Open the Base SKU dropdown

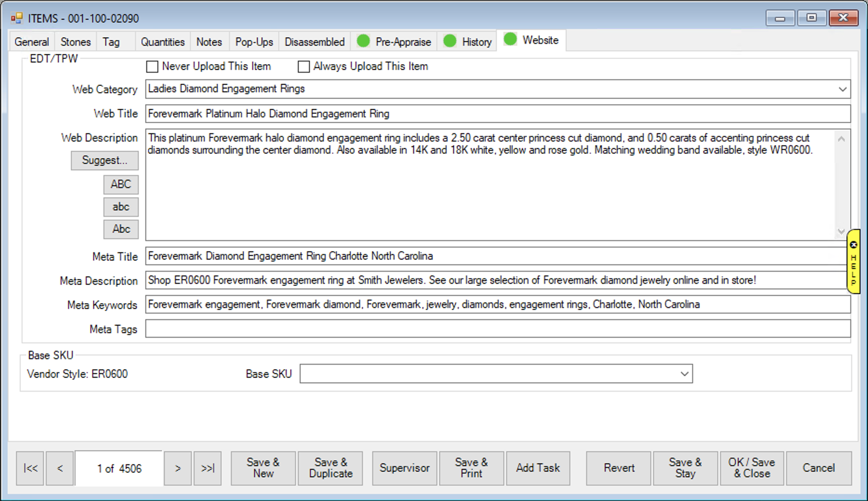pos(684,374)
